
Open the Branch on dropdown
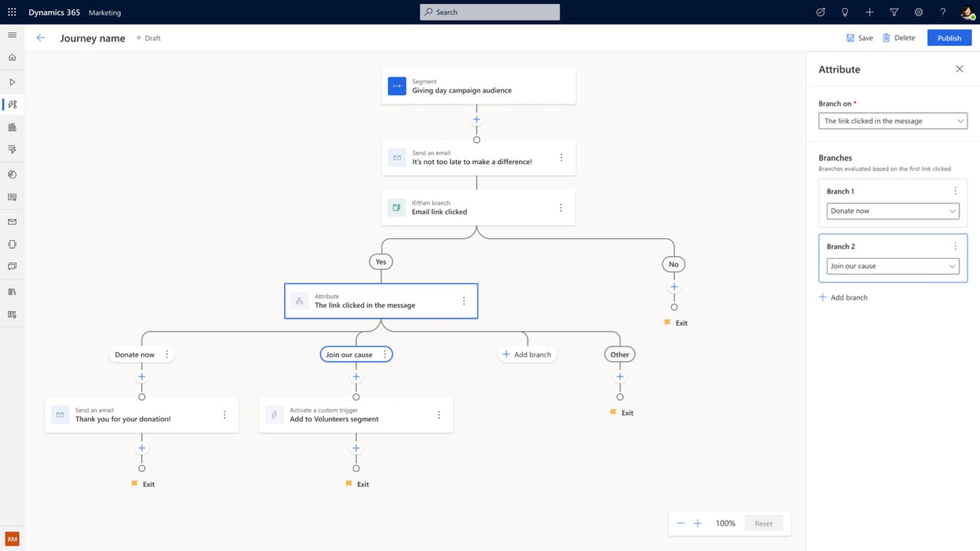893,121
